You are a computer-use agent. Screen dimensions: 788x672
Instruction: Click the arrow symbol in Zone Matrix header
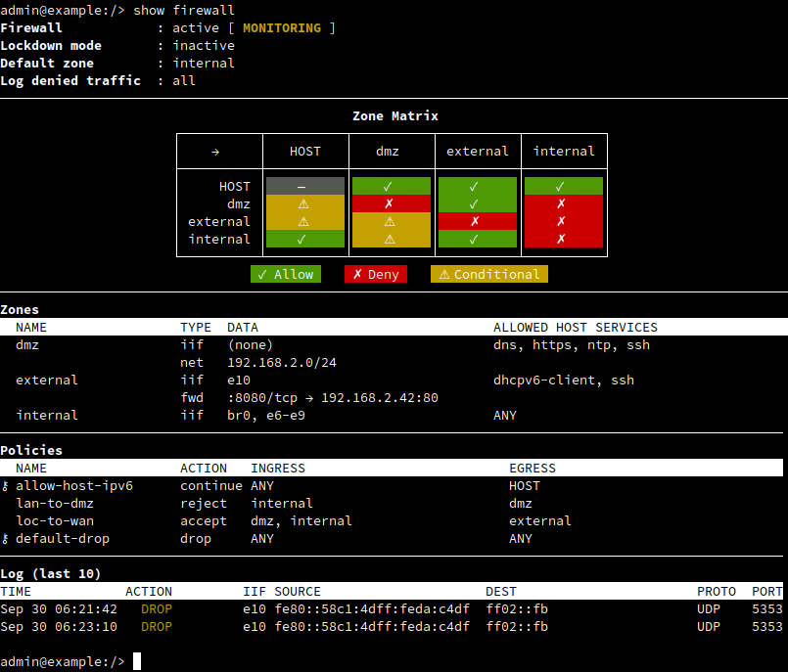pyautogui.click(x=215, y=152)
